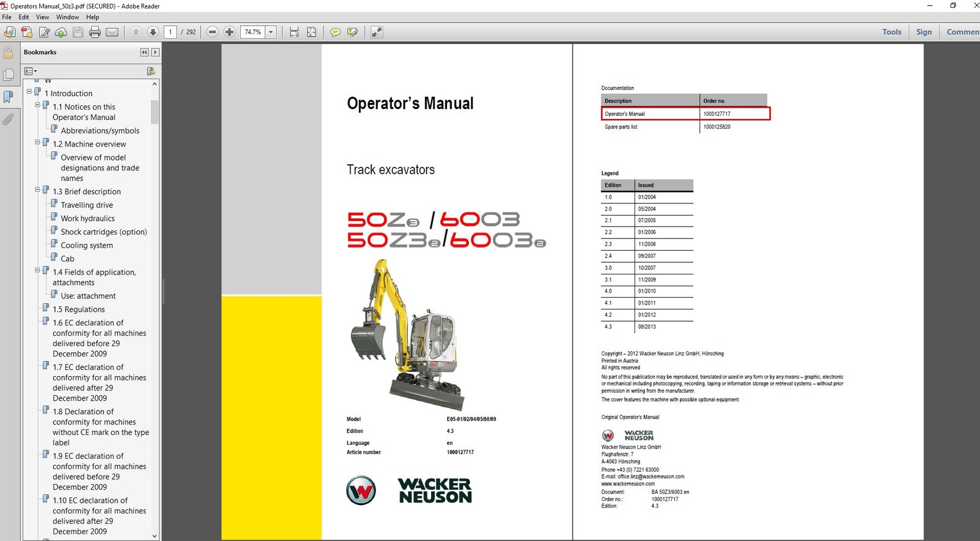Image resolution: width=980 pixels, height=541 pixels.
Task: Toggle read mode view icon
Action: tap(377, 32)
